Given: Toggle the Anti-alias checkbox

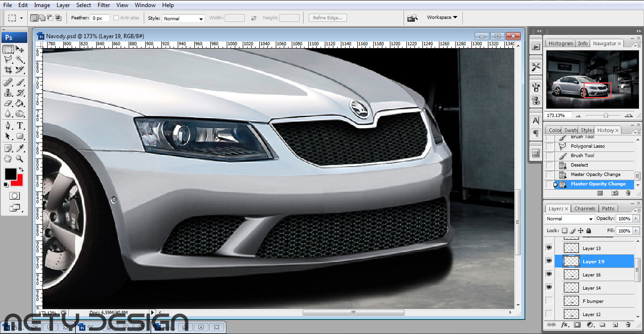Looking at the screenshot, I should (x=116, y=18).
